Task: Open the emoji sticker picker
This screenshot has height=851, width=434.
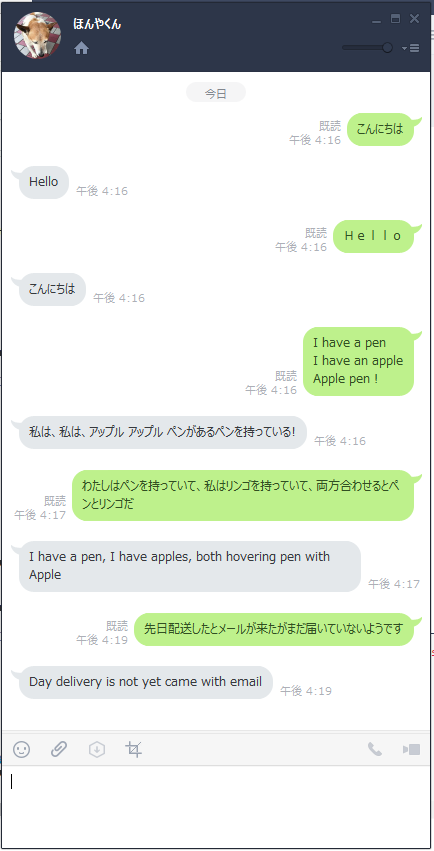Action: pyautogui.click(x=21, y=750)
